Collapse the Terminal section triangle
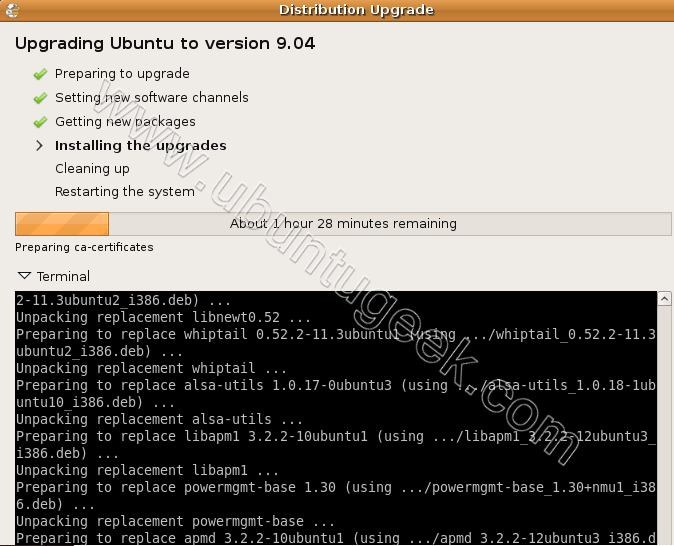The height and width of the screenshot is (546, 674). (24, 276)
